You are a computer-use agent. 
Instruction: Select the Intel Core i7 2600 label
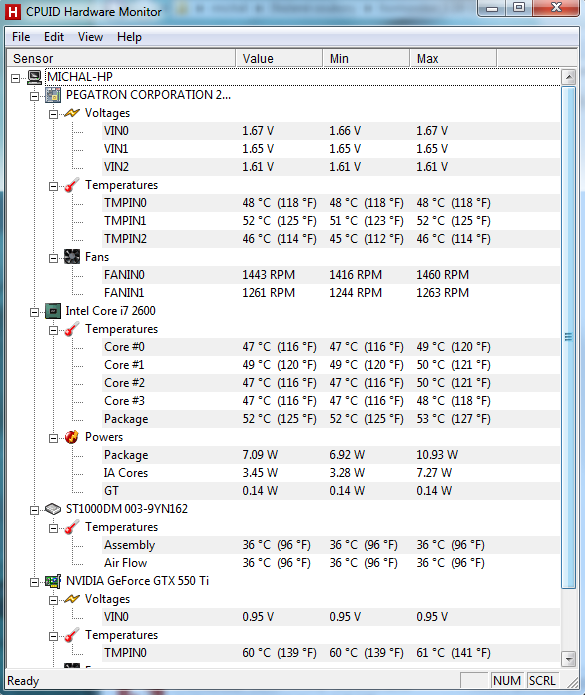coord(110,311)
